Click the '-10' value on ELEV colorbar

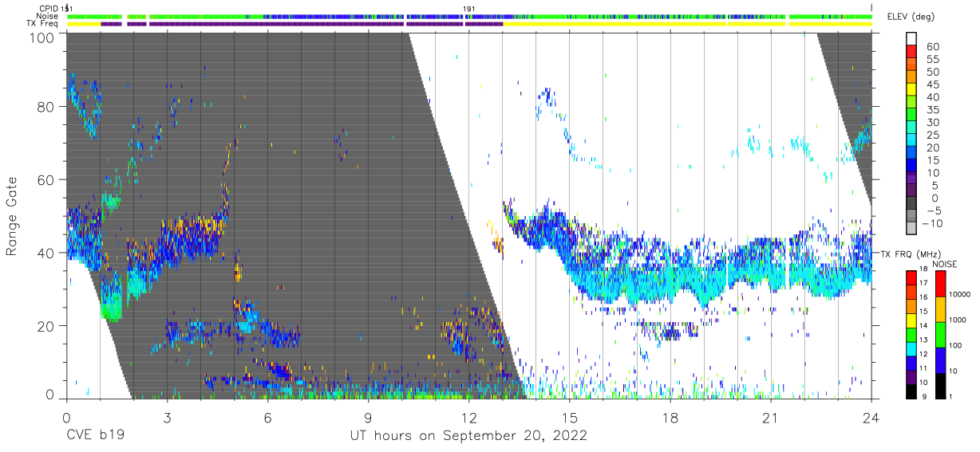pyautogui.click(x=933, y=223)
